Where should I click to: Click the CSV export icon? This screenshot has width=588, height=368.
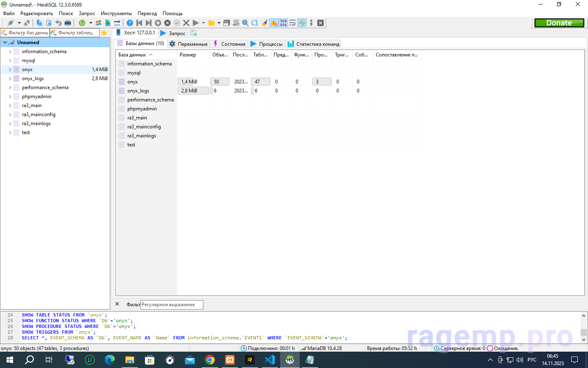(x=108, y=23)
